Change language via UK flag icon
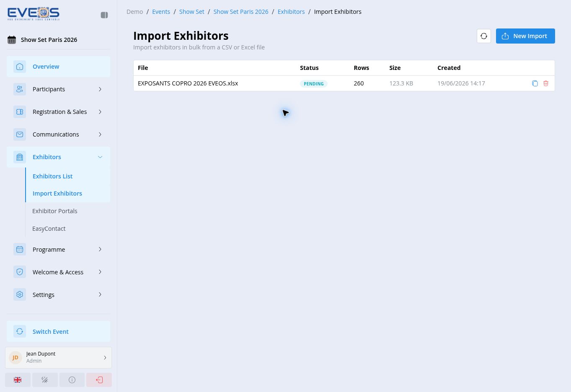The height and width of the screenshot is (392, 571). 18,380
